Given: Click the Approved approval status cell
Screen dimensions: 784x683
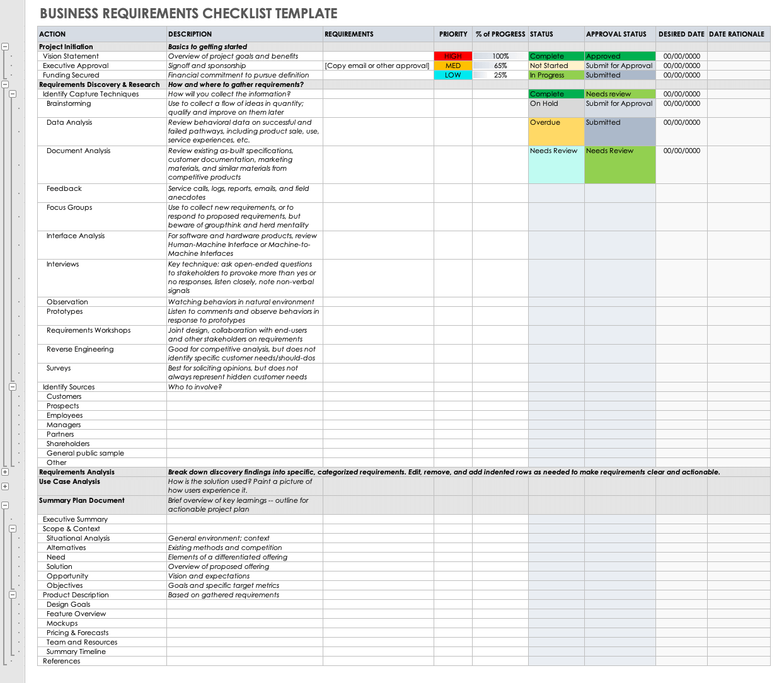Looking at the screenshot, I should click(619, 56).
